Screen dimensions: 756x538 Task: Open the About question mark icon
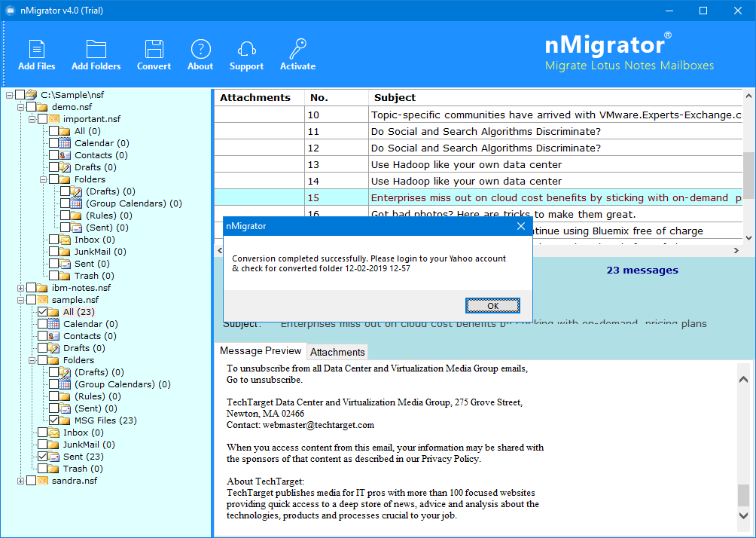200,49
